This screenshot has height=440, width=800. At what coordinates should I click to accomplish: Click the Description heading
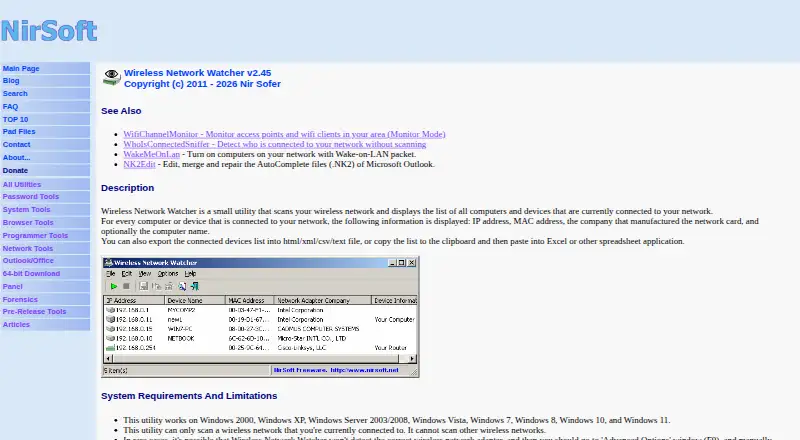pos(128,188)
